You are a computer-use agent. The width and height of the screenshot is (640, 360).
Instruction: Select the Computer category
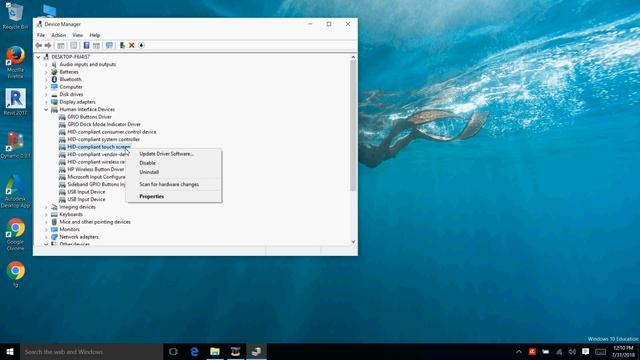[x=71, y=87]
